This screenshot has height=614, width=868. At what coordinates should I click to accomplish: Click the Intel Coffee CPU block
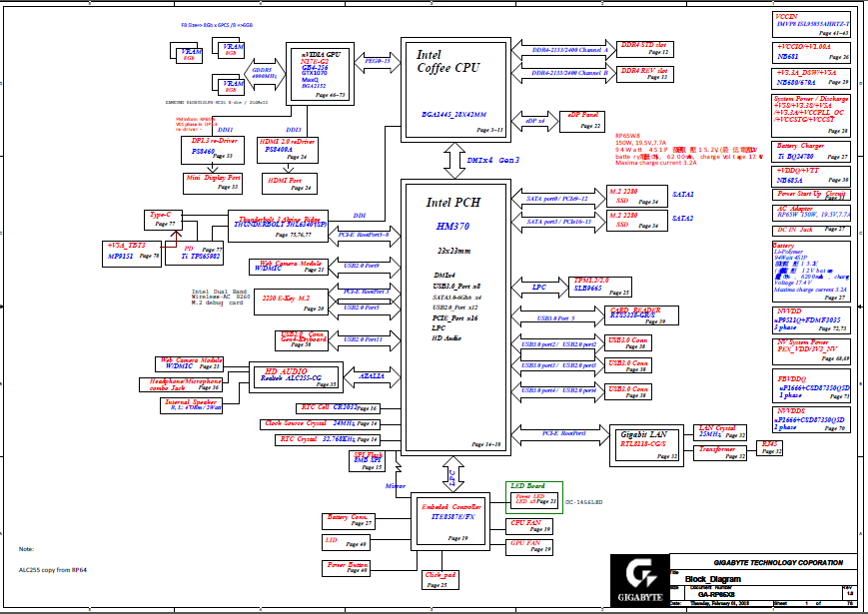click(455, 90)
